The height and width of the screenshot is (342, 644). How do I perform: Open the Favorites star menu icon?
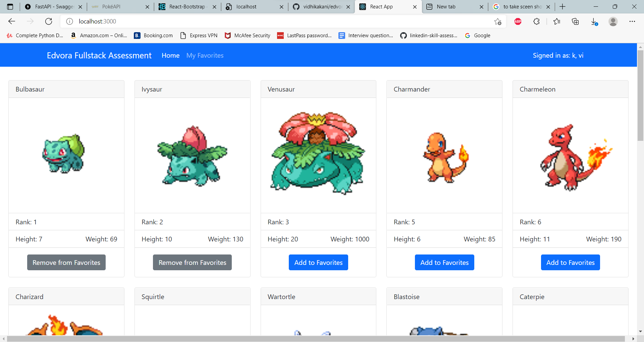coord(557,21)
